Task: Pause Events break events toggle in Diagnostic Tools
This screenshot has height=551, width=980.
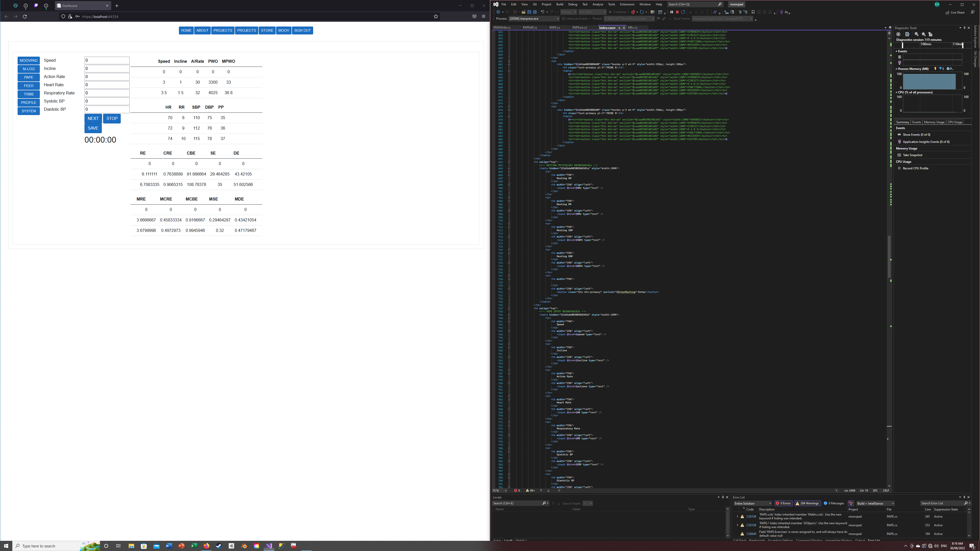Action: [900, 57]
